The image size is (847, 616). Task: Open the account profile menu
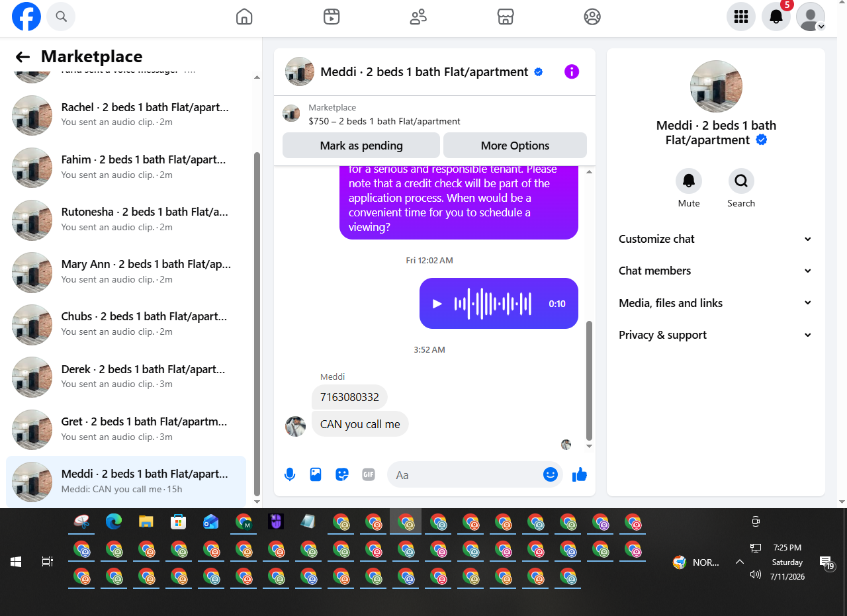pyautogui.click(x=811, y=17)
